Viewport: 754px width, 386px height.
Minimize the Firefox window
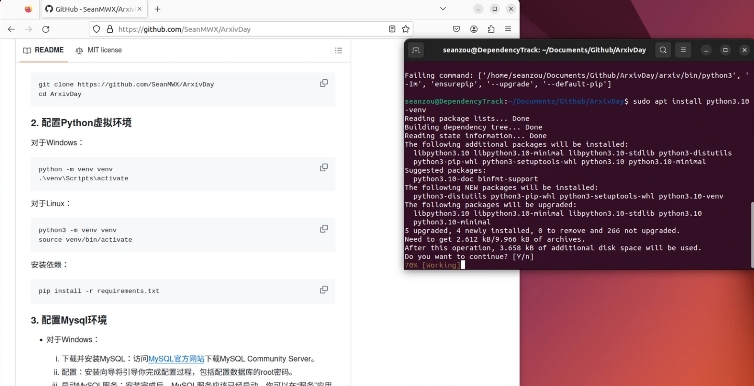coord(478,9)
